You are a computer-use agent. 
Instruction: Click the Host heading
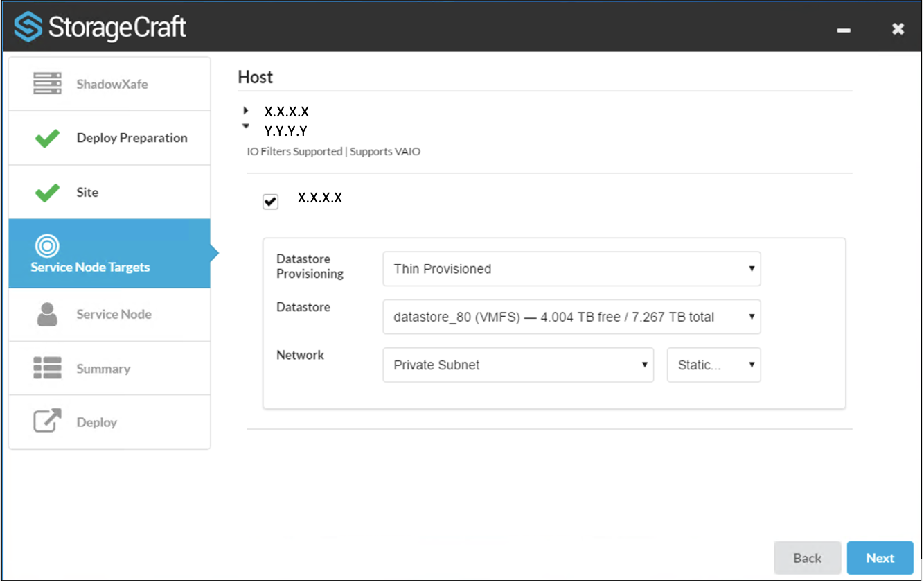(256, 77)
